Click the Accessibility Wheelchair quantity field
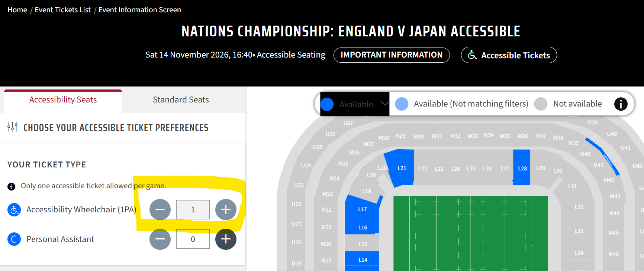The image size is (644, 271). point(193,210)
